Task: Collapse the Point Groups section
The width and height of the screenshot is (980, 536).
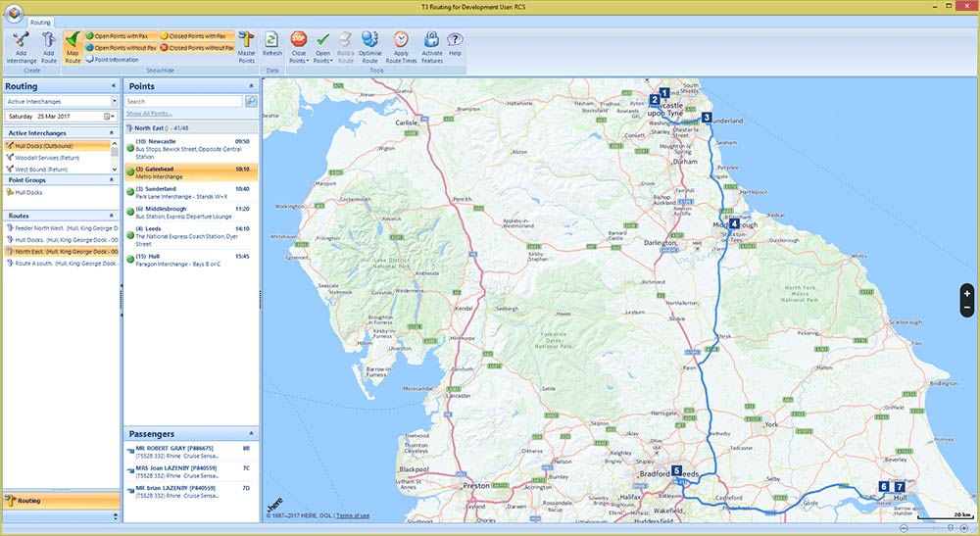Action: pos(112,180)
